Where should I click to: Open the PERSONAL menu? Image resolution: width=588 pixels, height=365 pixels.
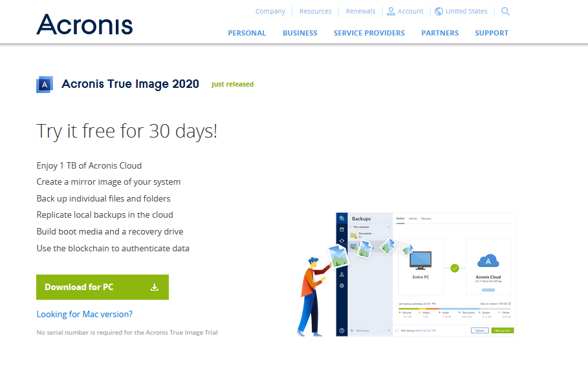(246, 33)
